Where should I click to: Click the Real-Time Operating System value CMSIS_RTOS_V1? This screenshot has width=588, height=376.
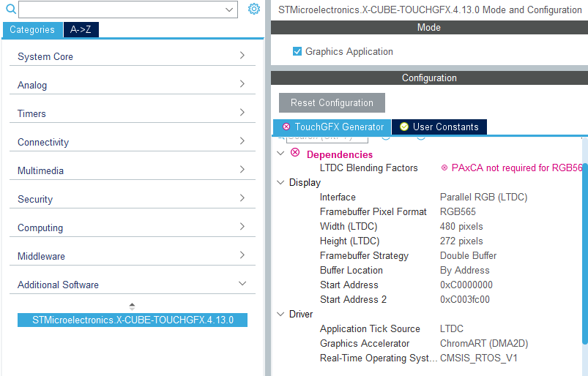tap(478, 358)
